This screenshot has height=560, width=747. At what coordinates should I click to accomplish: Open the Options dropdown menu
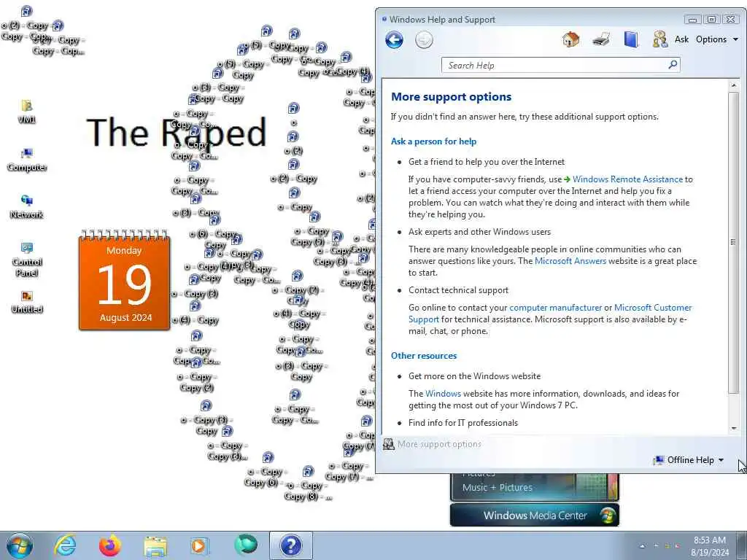[716, 39]
